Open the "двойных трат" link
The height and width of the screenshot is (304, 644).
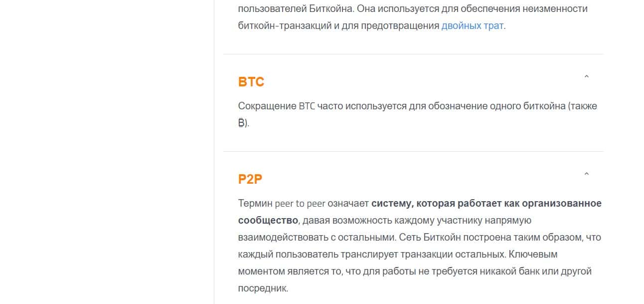tap(472, 26)
